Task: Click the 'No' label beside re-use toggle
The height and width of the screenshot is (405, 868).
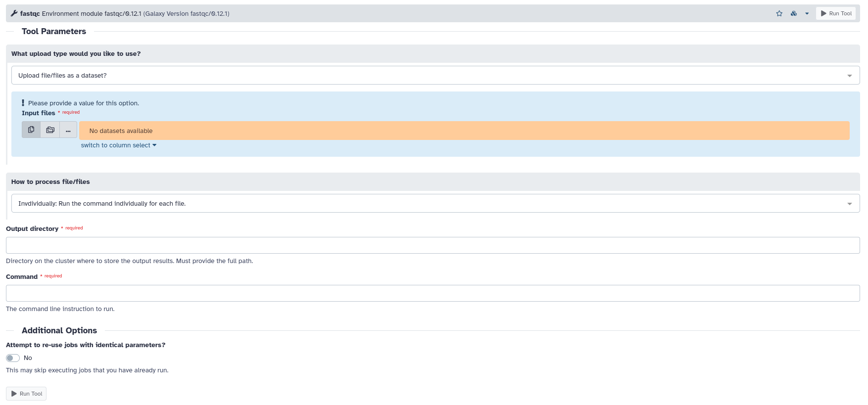Action: [x=28, y=358]
